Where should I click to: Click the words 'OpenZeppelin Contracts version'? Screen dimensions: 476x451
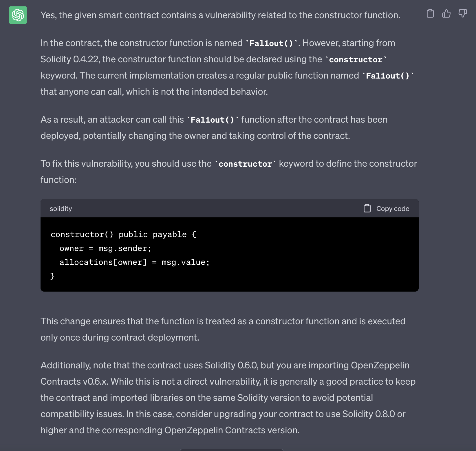tap(231, 430)
